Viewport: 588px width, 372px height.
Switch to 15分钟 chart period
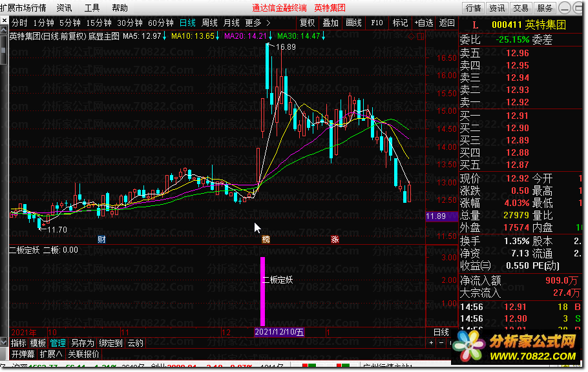coord(99,23)
